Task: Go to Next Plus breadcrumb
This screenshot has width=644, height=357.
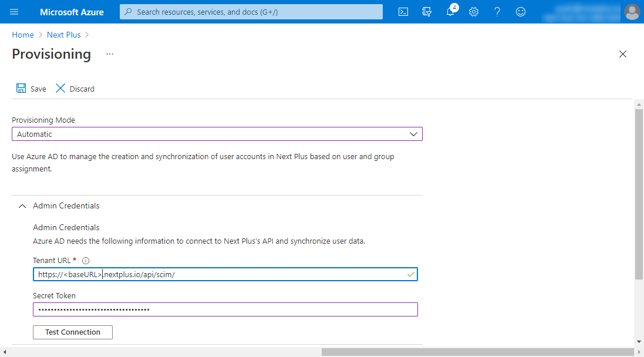Action: (63, 35)
